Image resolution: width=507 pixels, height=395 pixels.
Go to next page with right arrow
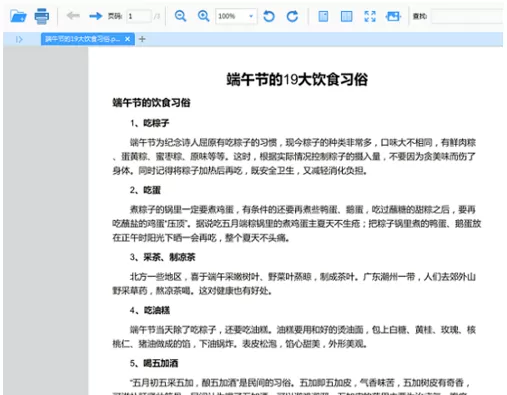(96, 16)
